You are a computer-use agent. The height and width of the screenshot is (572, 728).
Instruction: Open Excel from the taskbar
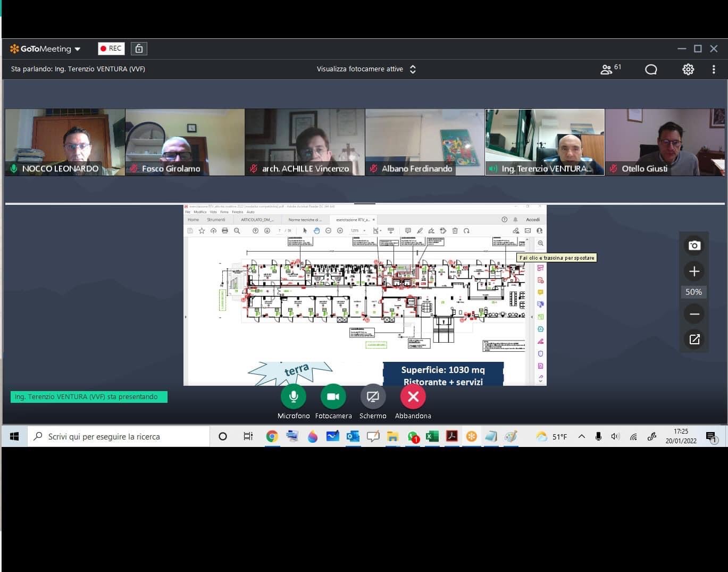tap(432, 436)
